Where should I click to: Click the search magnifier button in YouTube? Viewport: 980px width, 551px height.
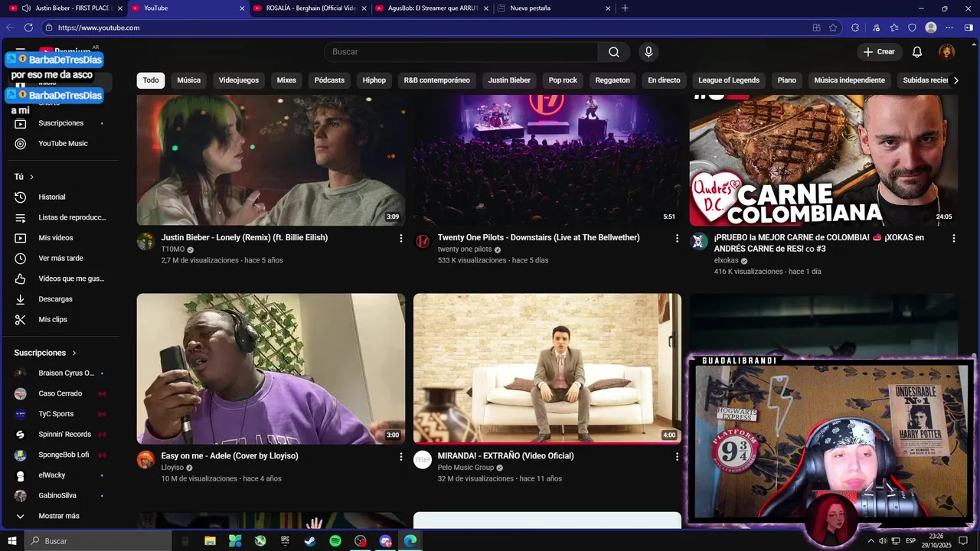(614, 52)
